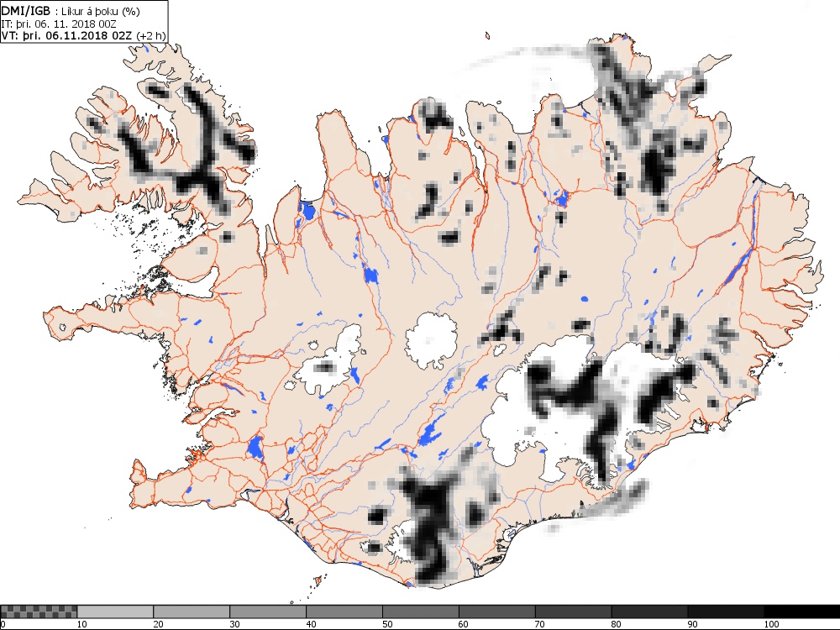Choose the gray legend swatch labeled 30
840x630 pixels.
[x=268, y=612]
